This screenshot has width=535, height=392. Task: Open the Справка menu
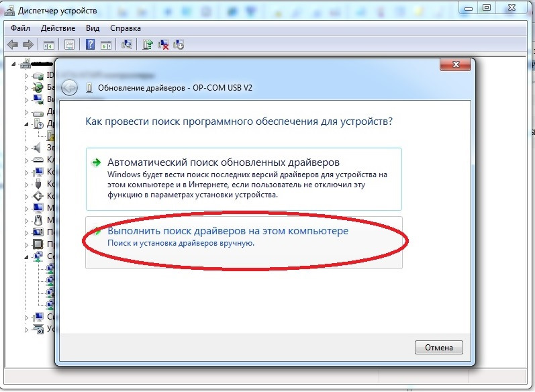click(126, 28)
